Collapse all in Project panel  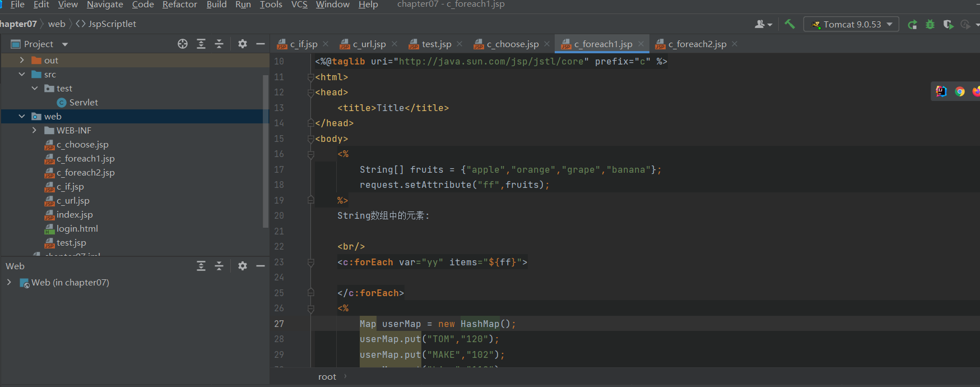click(x=219, y=44)
